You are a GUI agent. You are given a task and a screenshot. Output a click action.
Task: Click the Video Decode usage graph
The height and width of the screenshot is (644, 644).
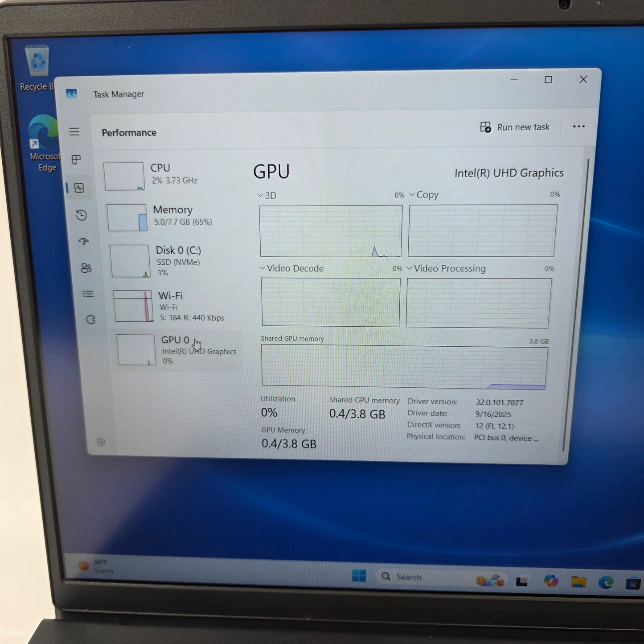pyautogui.click(x=331, y=302)
